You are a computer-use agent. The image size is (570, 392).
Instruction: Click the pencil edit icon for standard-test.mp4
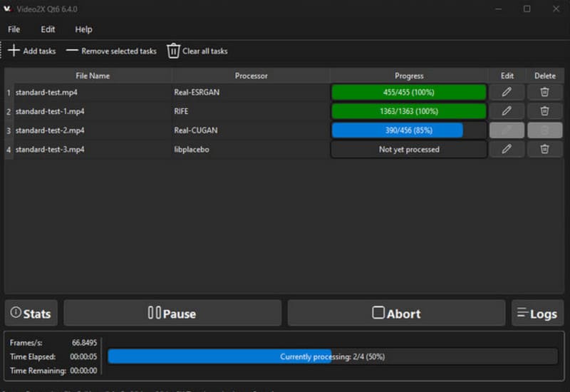click(507, 92)
